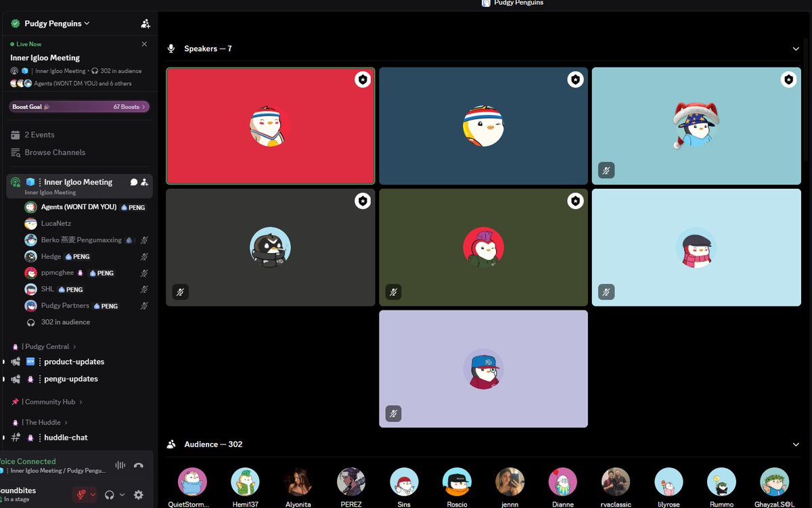This screenshot has height=508, width=812.
Task: Collapse the Audience — 302 section
Action: [x=796, y=444]
